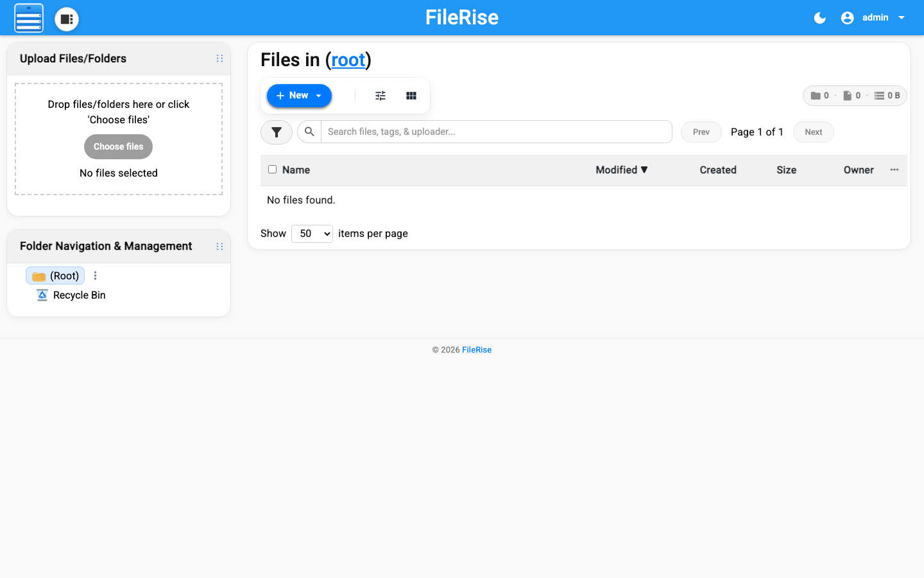This screenshot has height=578, width=924.
Task: Sort by Owner column header
Action: point(859,170)
